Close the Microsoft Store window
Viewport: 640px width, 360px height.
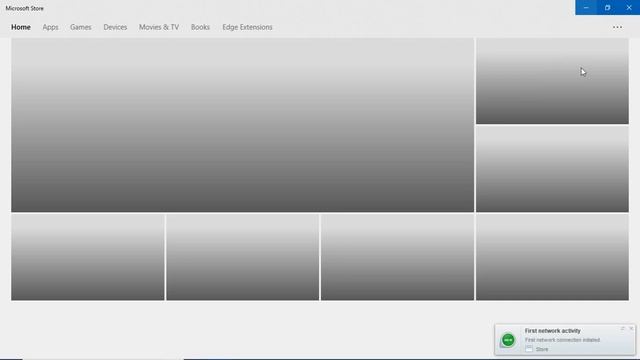point(629,7)
